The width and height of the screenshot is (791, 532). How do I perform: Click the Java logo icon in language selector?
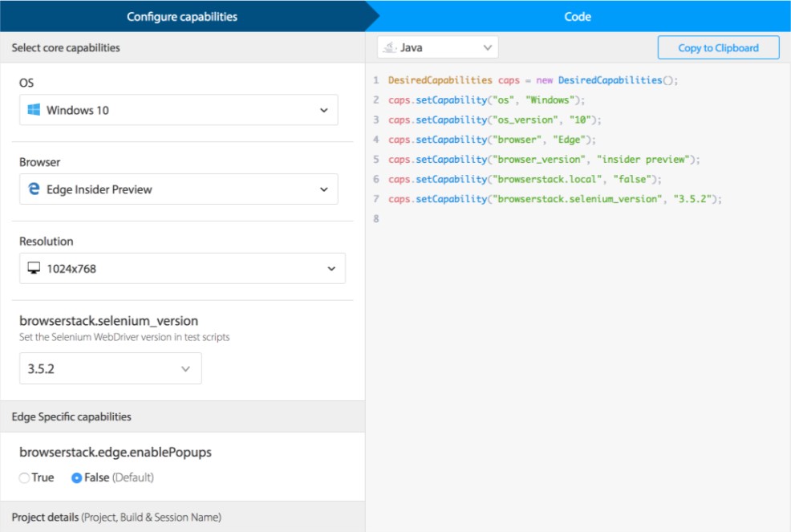[x=389, y=48]
